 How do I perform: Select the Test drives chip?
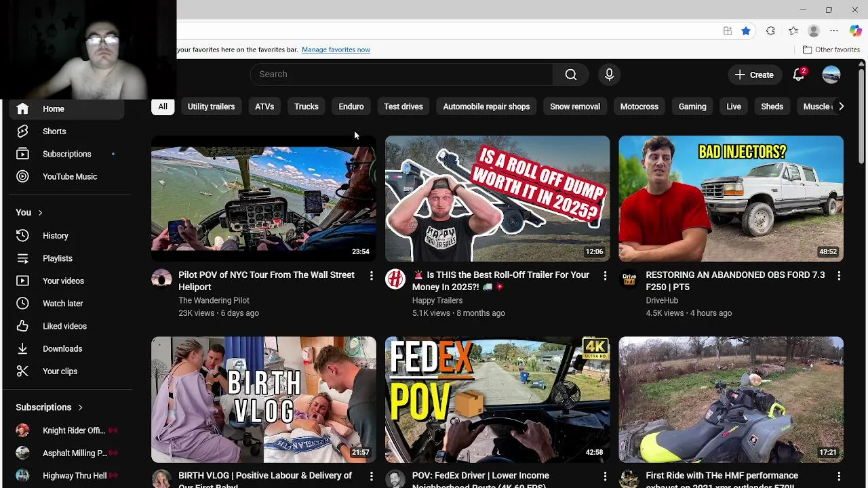(403, 106)
